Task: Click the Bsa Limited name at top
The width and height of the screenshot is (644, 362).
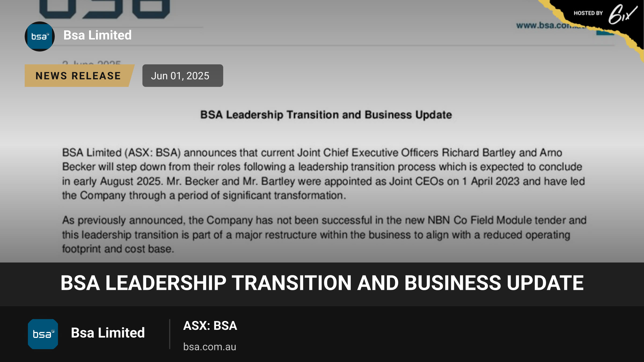Action: pyautogui.click(x=97, y=35)
